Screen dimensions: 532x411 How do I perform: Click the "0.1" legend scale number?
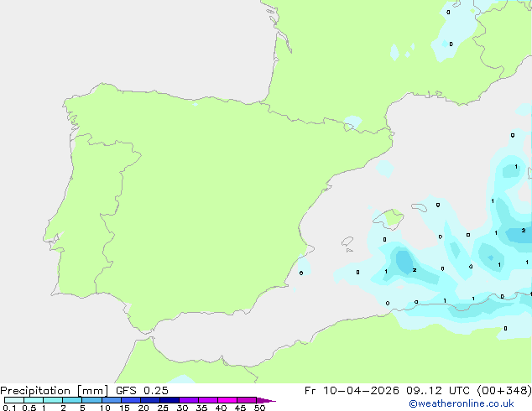(x=9, y=408)
